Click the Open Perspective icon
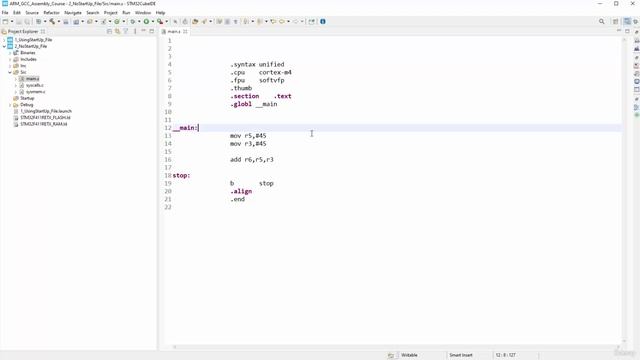The image size is (640, 360). click(616, 22)
